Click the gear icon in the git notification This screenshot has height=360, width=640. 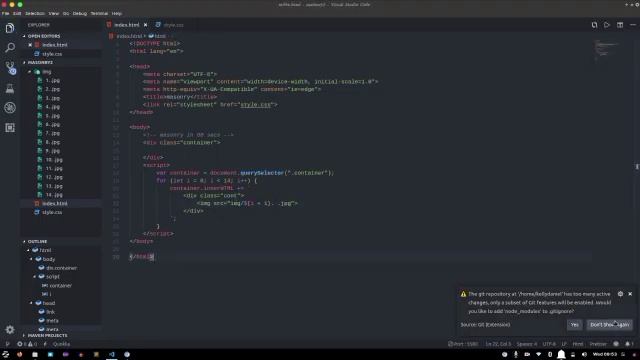620,294
